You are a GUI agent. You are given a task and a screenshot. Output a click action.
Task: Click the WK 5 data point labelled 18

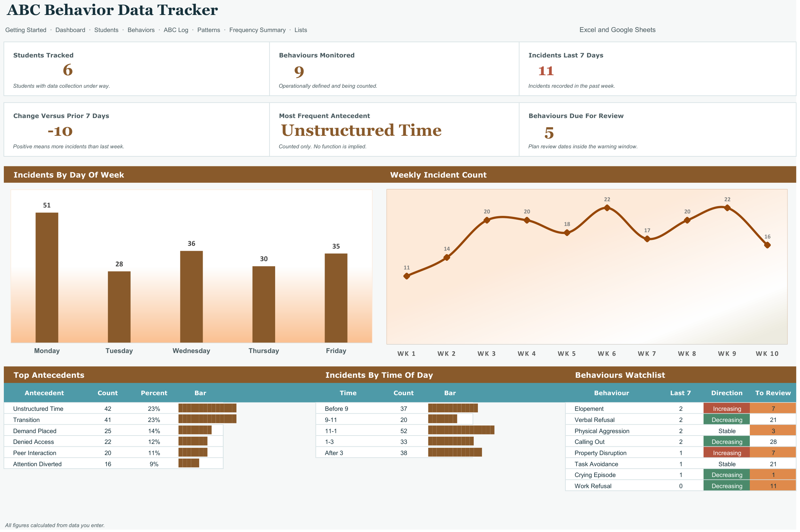pyautogui.click(x=567, y=233)
